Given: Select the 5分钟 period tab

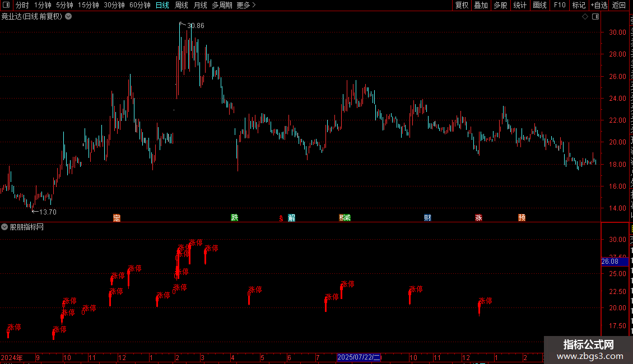Looking at the screenshot, I should click(64, 5).
